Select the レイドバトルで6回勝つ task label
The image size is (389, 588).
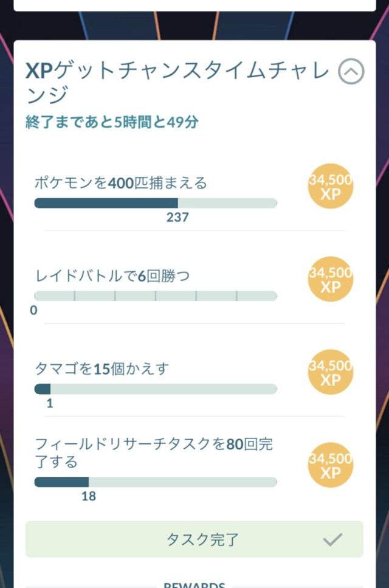coord(112,276)
